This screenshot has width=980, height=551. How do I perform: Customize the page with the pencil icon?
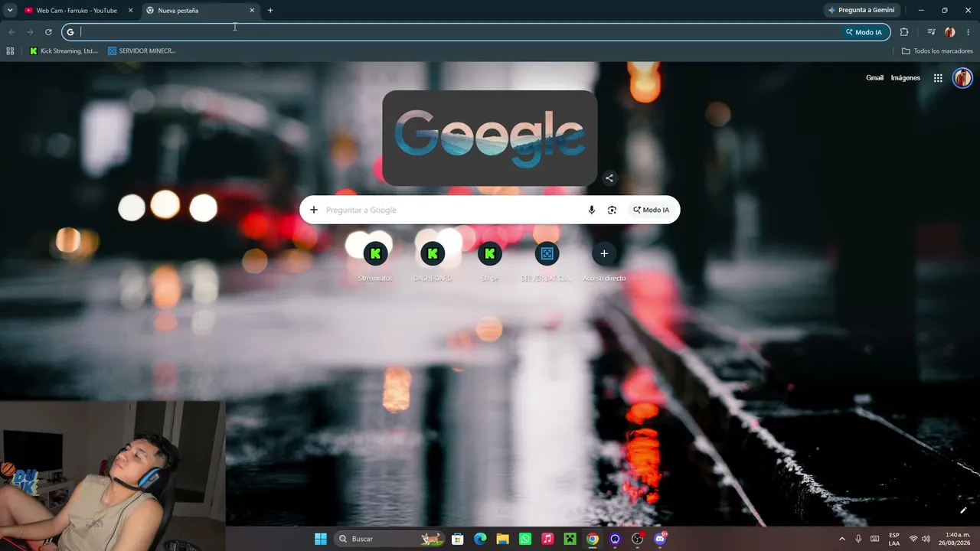tap(963, 510)
